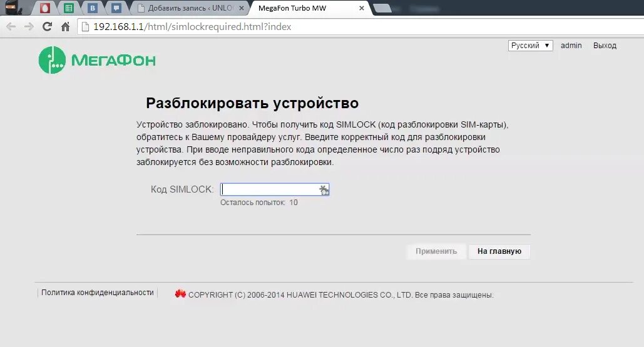The width and height of the screenshot is (644, 347).
Task: Reload the page with refresh icon
Action: 47,27
